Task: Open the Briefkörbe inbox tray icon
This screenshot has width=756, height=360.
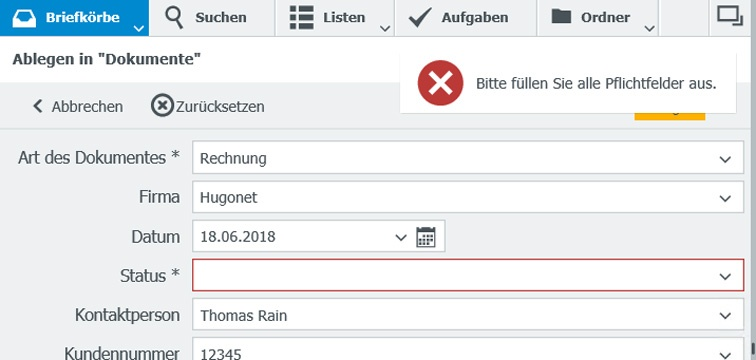Action: (24, 18)
